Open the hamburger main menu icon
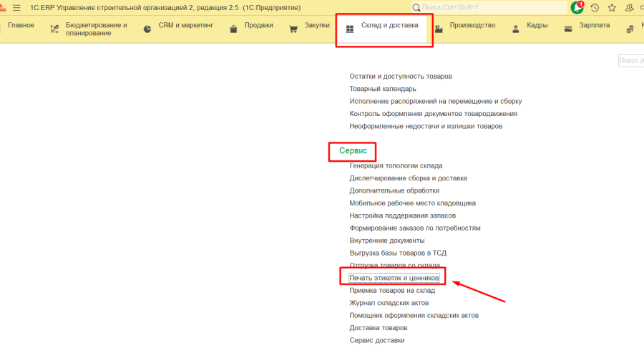 point(16,7)
